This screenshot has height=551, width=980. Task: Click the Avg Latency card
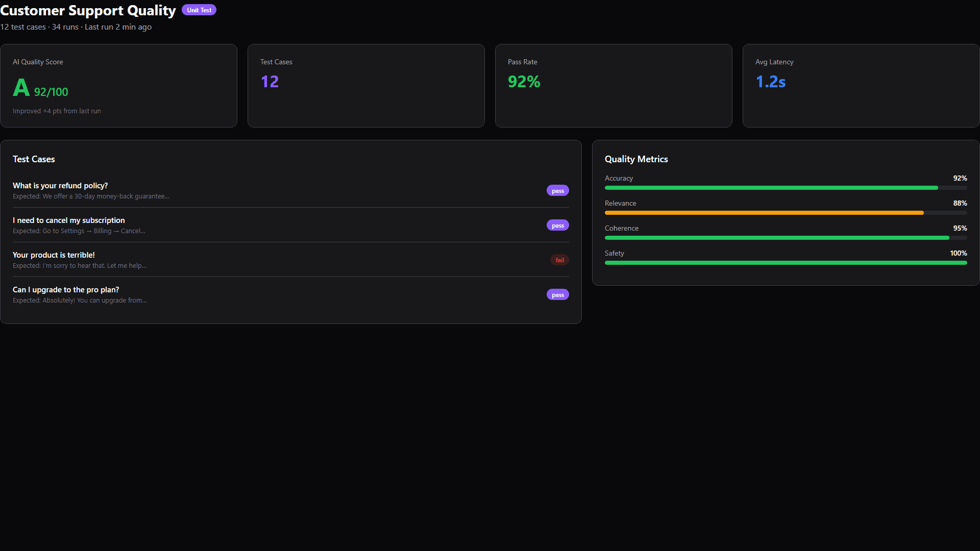pyautogui.click(x=860, y=85)
